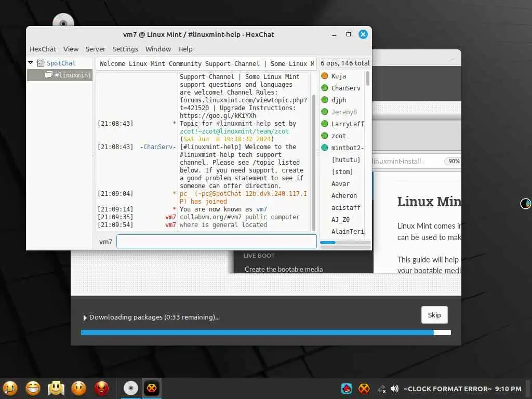Open the Settings menu
The height and width of the screenshot is (399, 532).
coord(125,49)
